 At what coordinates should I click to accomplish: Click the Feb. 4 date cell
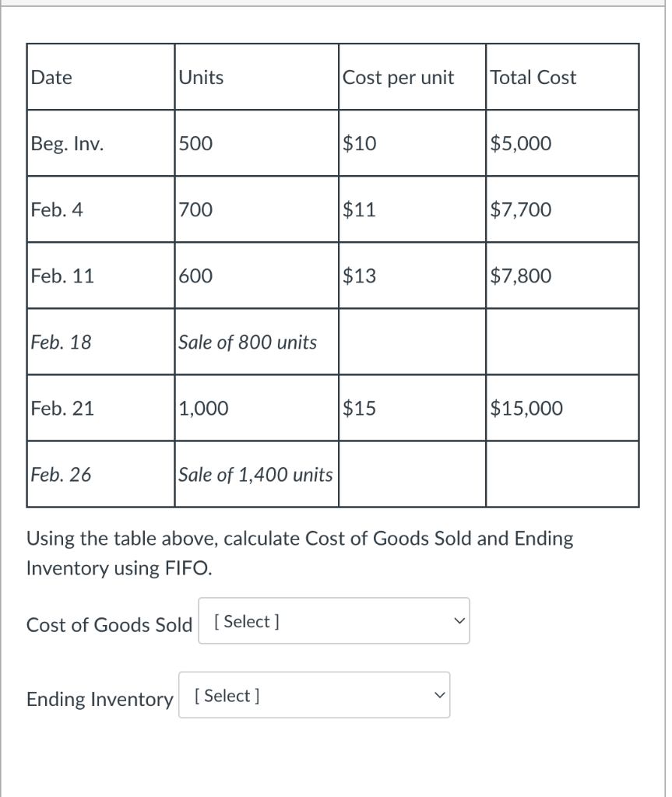point(57,209)
